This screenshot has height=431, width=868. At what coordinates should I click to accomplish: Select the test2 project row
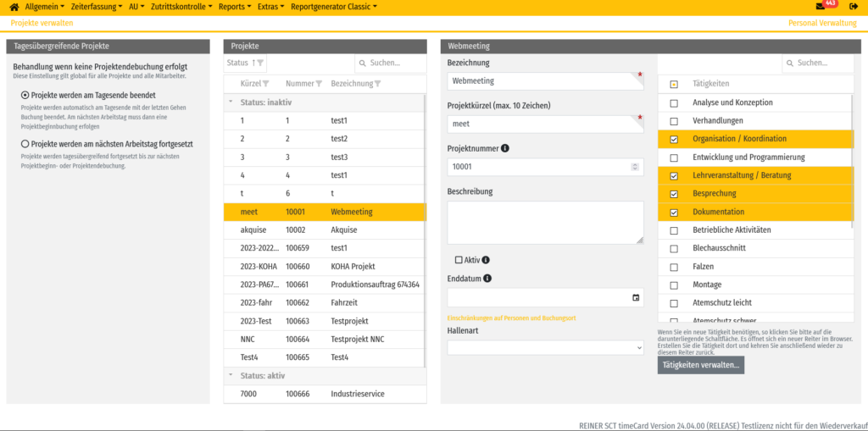(325, 139)
